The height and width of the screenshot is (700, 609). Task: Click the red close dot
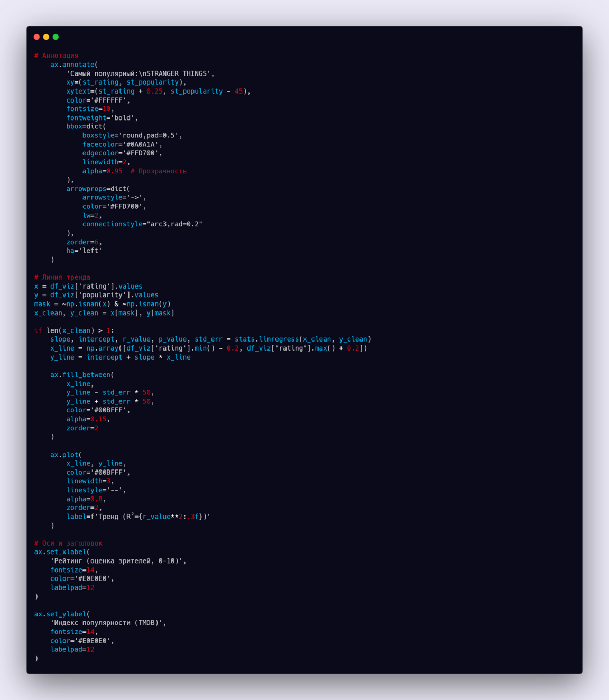[x=36, y=37]
